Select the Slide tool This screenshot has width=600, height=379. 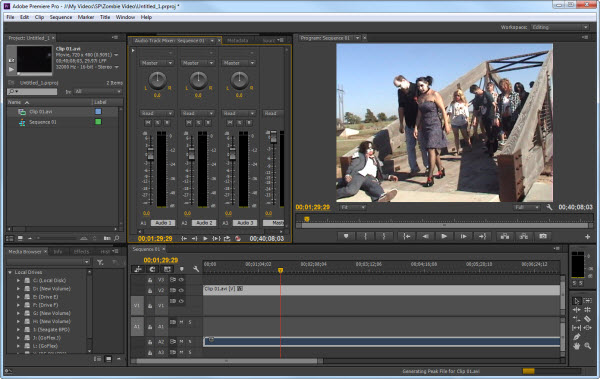(x=588, y=328)
